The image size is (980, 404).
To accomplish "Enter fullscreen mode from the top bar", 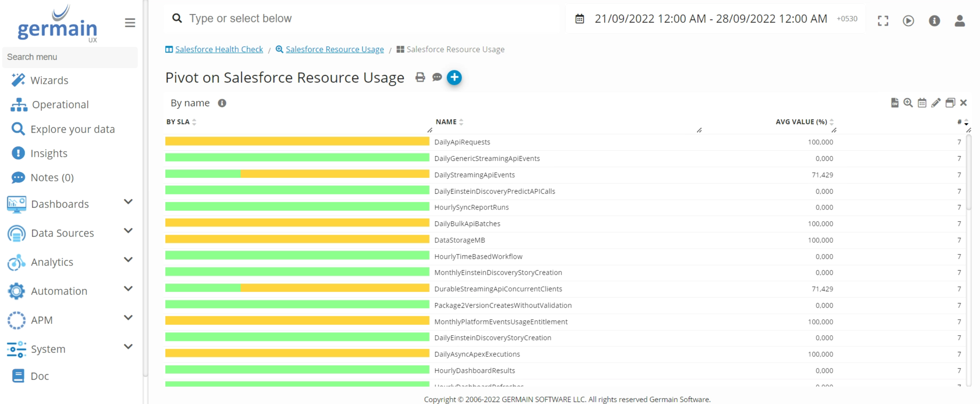I will pos(883,20).
